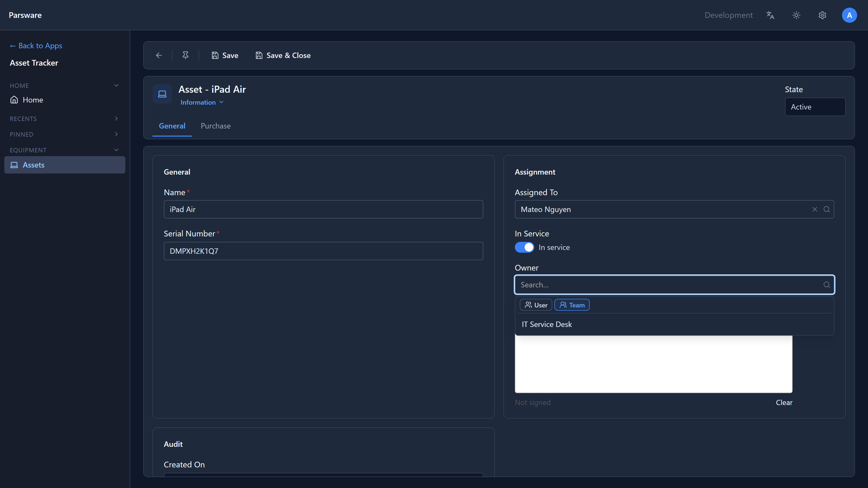Open user avatar menu

coord(849,15)
